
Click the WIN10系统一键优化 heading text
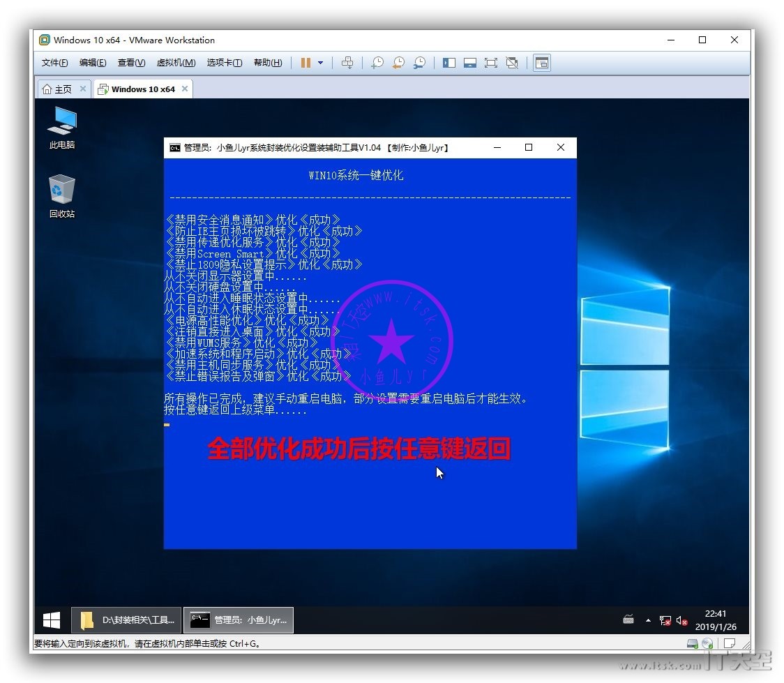pos(356,176)
